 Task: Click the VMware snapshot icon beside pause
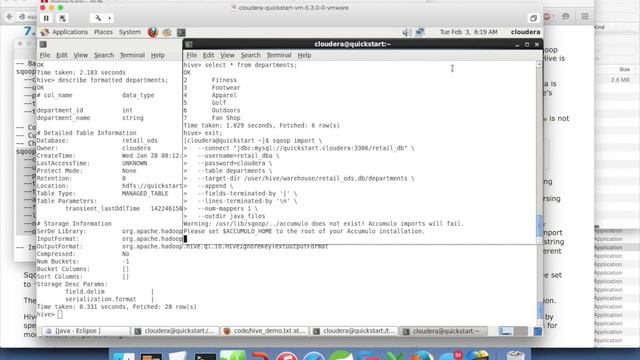tap(62, 18)
